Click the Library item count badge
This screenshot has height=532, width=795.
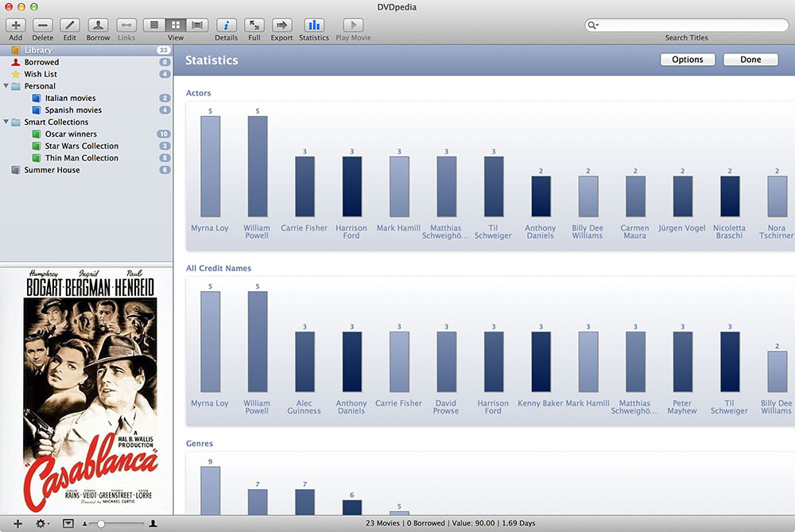pos(163,50)
